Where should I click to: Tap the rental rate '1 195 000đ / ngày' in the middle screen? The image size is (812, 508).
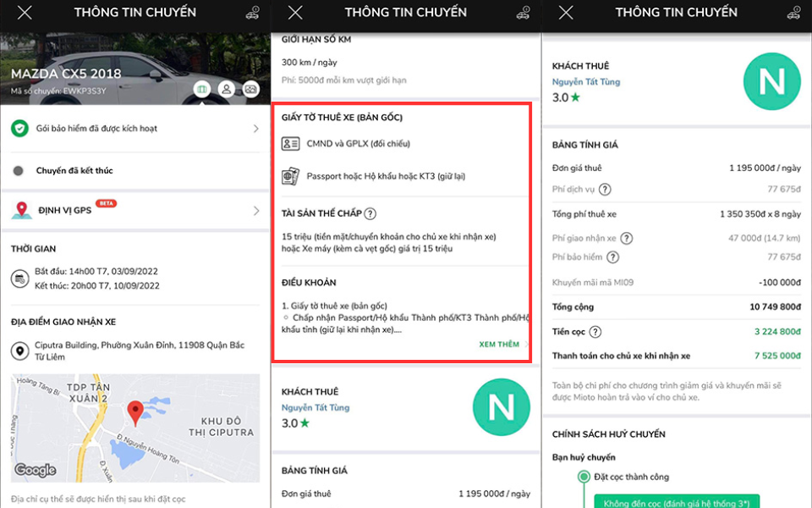click(495, 494)
